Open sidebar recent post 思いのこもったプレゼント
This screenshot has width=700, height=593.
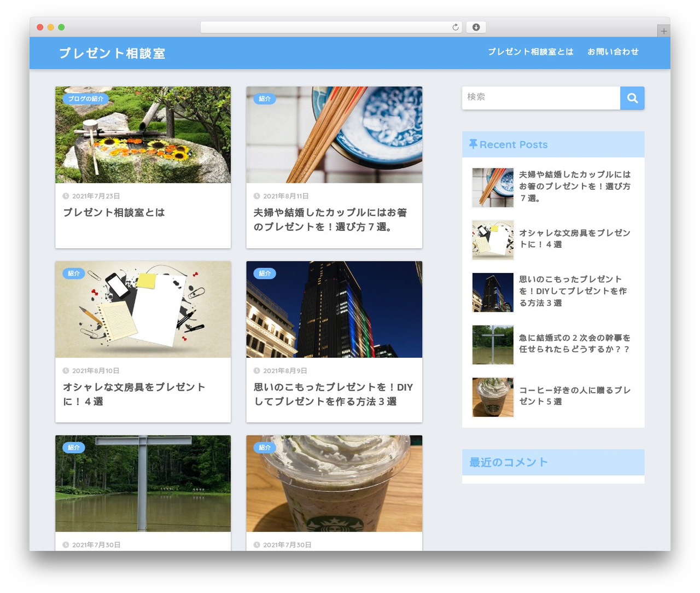(x=573, y=291)
